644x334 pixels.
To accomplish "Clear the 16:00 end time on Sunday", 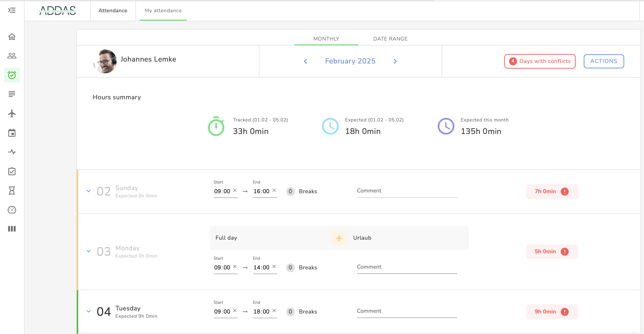I will click(x=274, y=190).
